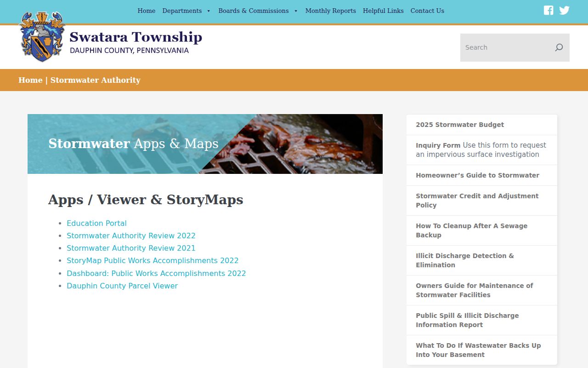Click the Swatara Township title text

tap(136, 37)
